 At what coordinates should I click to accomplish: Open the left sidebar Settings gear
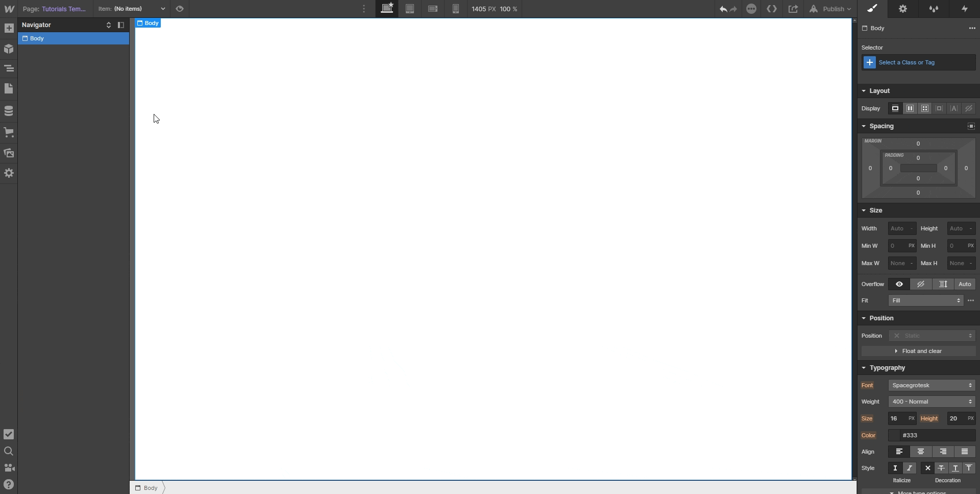[x=9, y=173]
